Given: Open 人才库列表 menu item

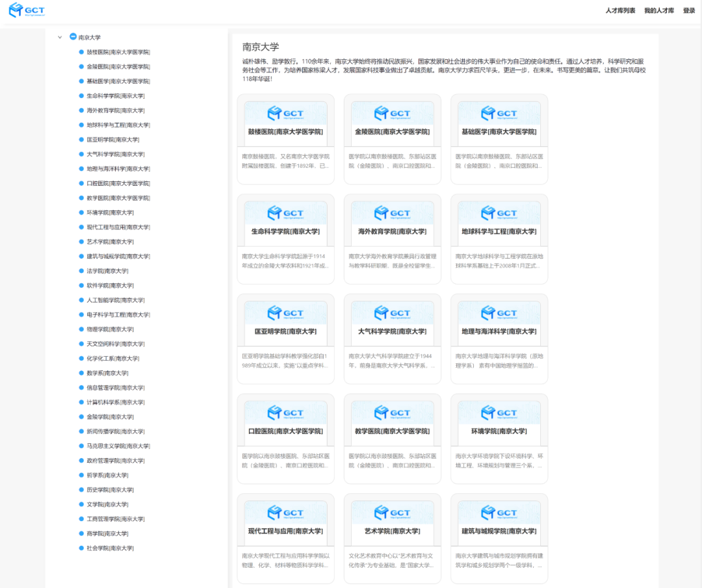Looking at the screenshot, I should [620, 11].
